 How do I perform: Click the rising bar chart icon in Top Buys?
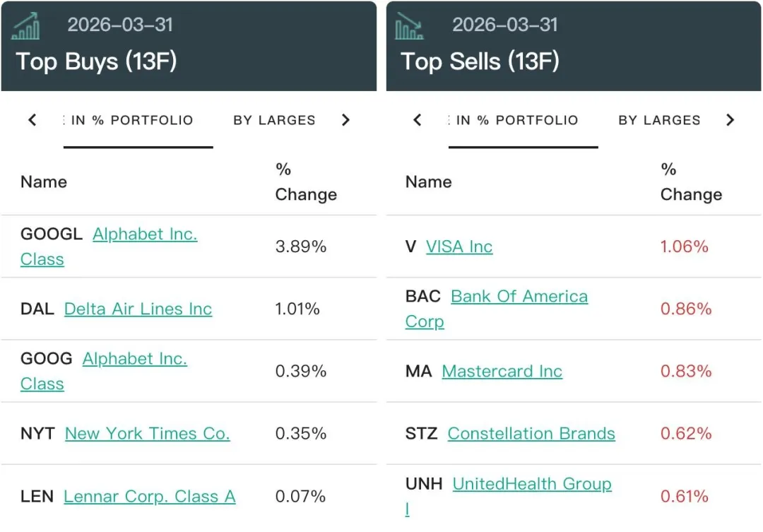[26, 26]
